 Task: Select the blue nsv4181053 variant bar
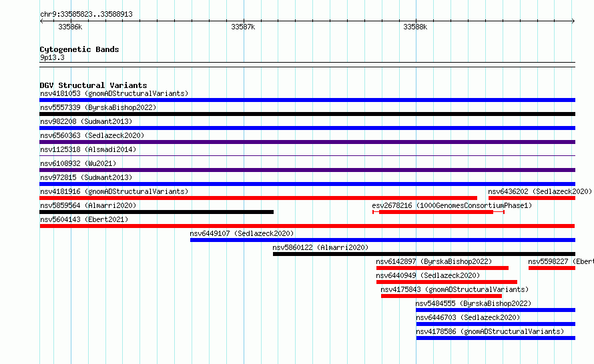pyautogui.click(x=307, y=100)
